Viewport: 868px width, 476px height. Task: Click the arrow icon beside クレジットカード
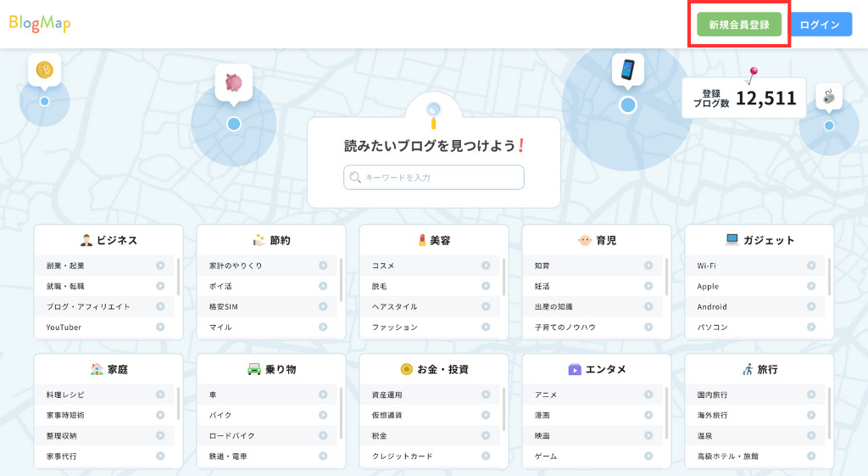(x=486, y=456)
